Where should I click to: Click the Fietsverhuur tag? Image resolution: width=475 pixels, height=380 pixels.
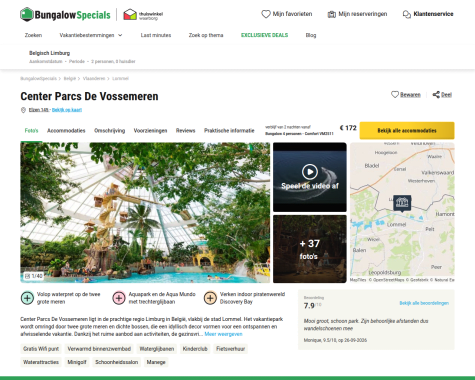[230, 349]
